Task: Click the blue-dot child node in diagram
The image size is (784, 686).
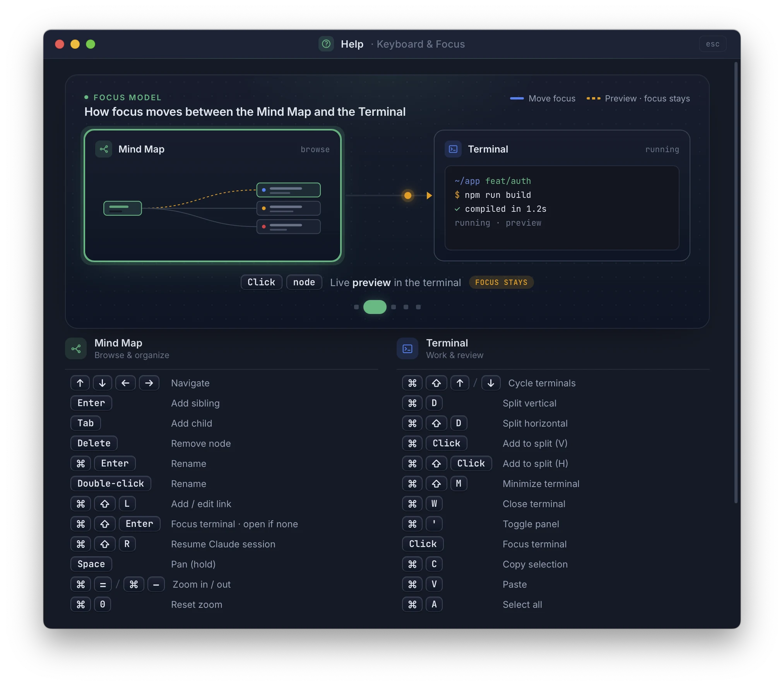Action: pos(289,190)
